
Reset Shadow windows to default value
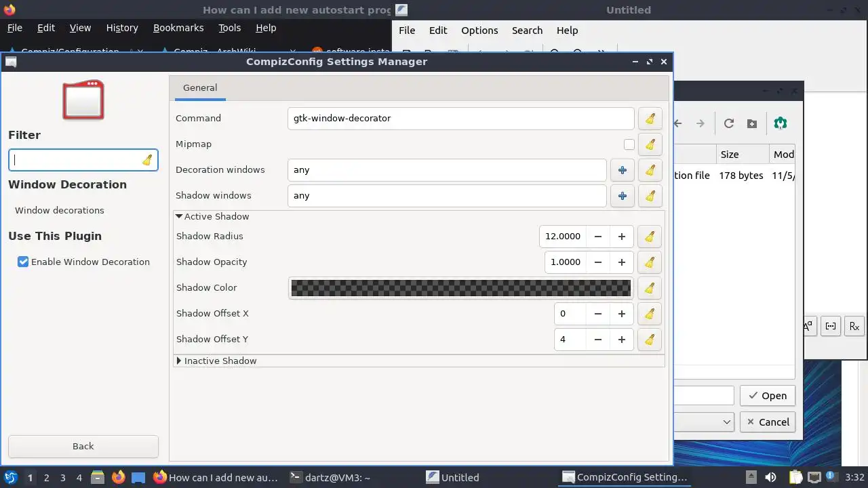(650, 196)
